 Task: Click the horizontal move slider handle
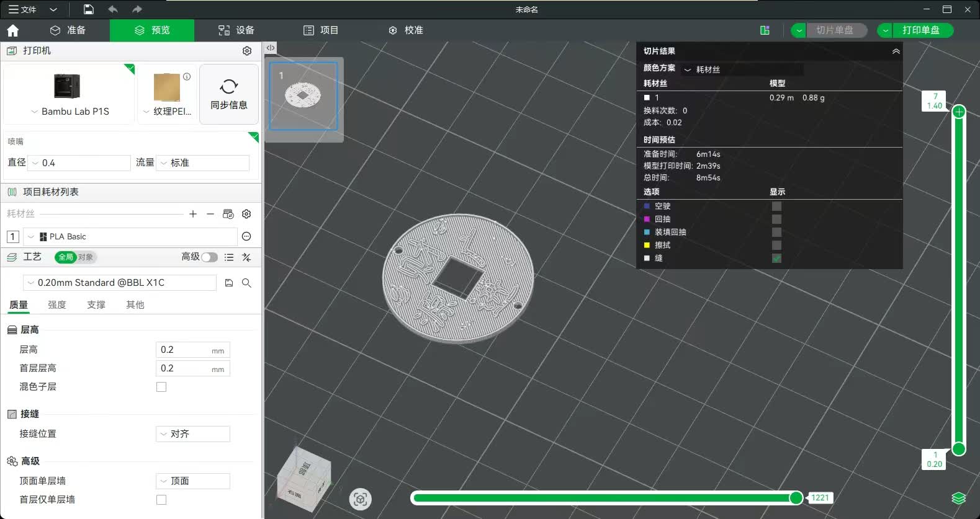[796, 498]
